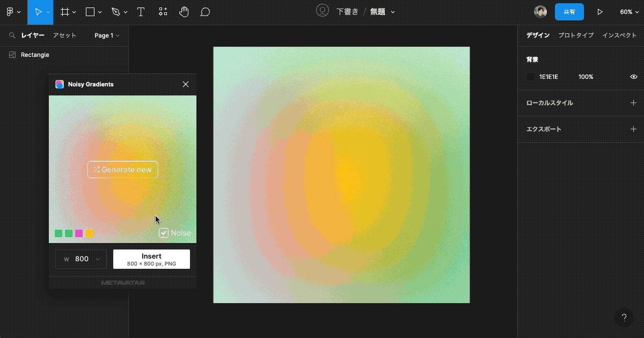Select the Frame tool
Viewport: 644px width, 338px height.
(64, 11)
